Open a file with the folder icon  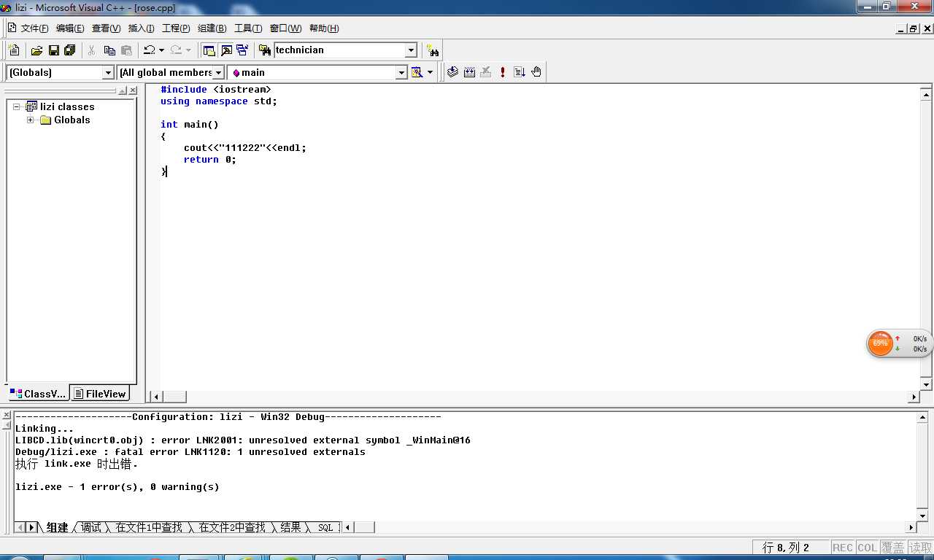coord(36,50)
